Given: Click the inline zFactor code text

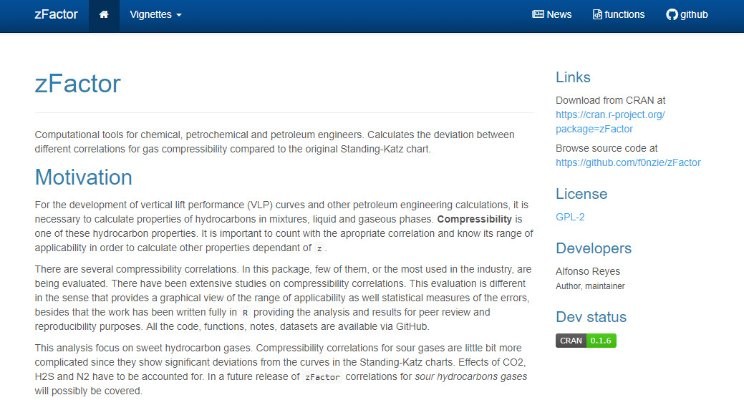Looking at the screenshot, I should [x=323, y=377].
